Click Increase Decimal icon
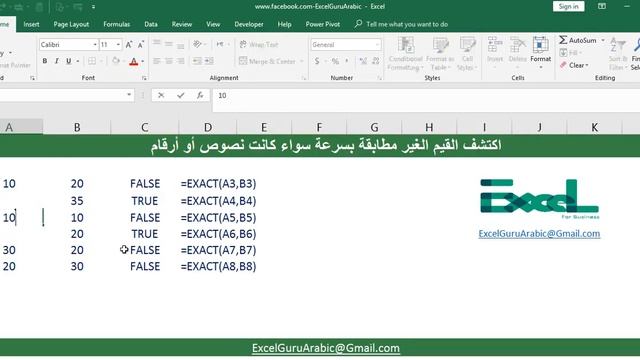This screenshot has height=360, width=640. click(x=363, y=61)
